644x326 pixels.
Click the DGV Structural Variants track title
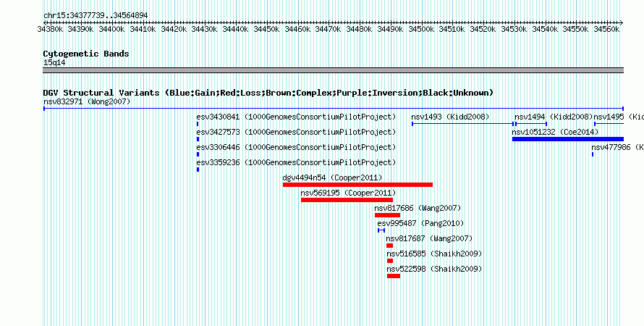pyautogui.click(x=268, y=93)
